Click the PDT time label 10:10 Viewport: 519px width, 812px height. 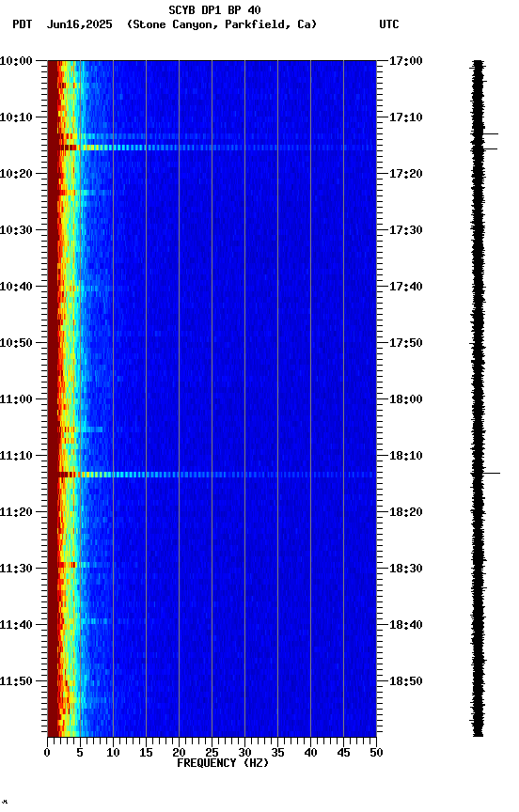(x=16, y=117)
